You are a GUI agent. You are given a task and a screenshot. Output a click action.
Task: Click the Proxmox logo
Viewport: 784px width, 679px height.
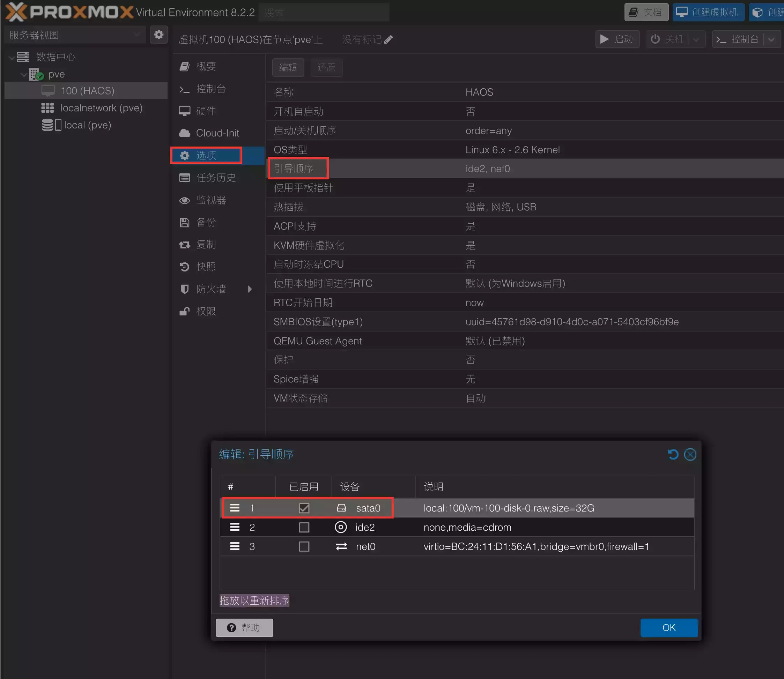point(69,12)
